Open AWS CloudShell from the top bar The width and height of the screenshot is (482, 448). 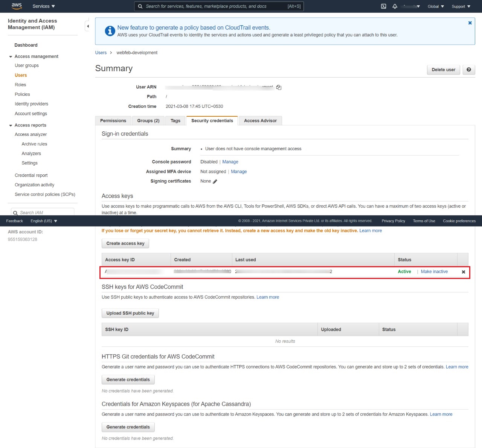(383, 6)
